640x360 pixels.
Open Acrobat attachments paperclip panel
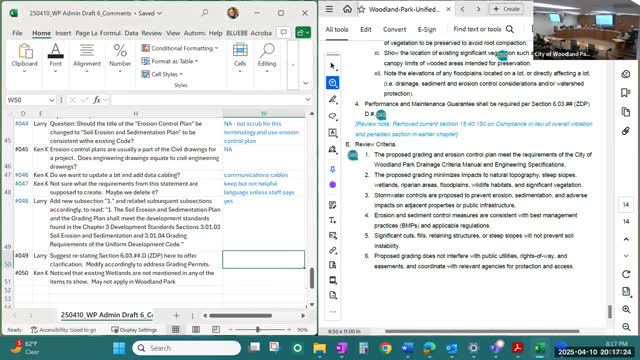point(626,131)
